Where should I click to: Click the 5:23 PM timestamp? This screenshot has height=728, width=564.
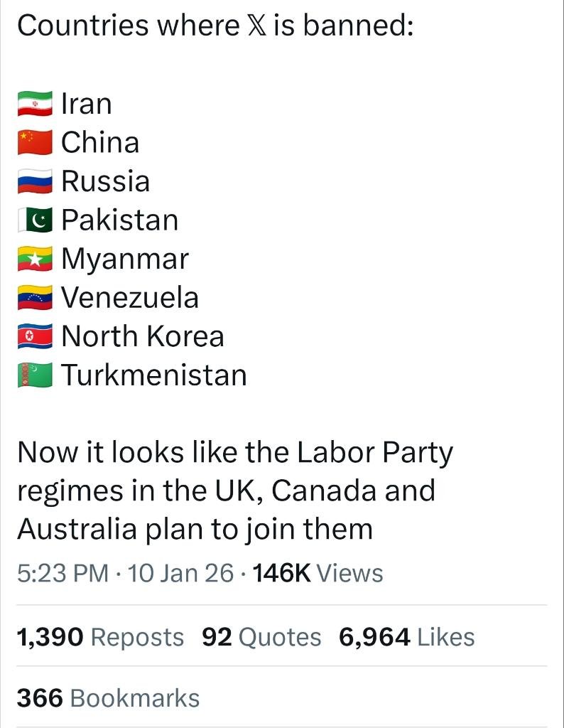point(63,573)
